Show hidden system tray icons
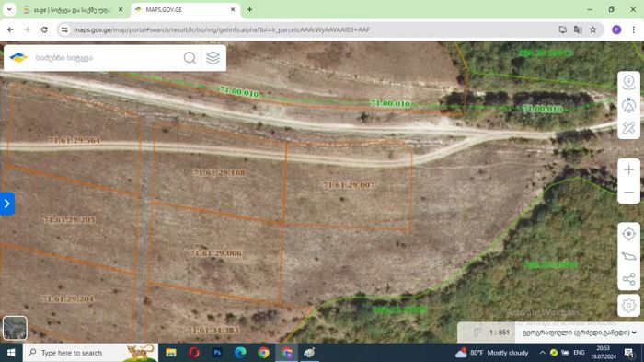 click(542, 353)
